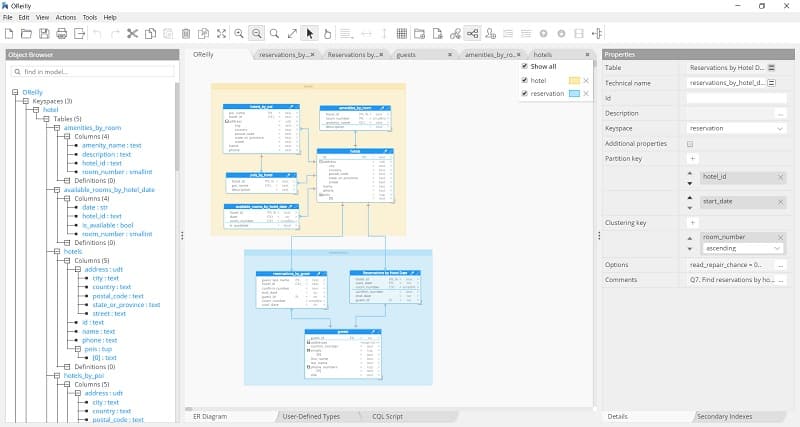Enable the Additional properties checkbox

click(690, 144)
